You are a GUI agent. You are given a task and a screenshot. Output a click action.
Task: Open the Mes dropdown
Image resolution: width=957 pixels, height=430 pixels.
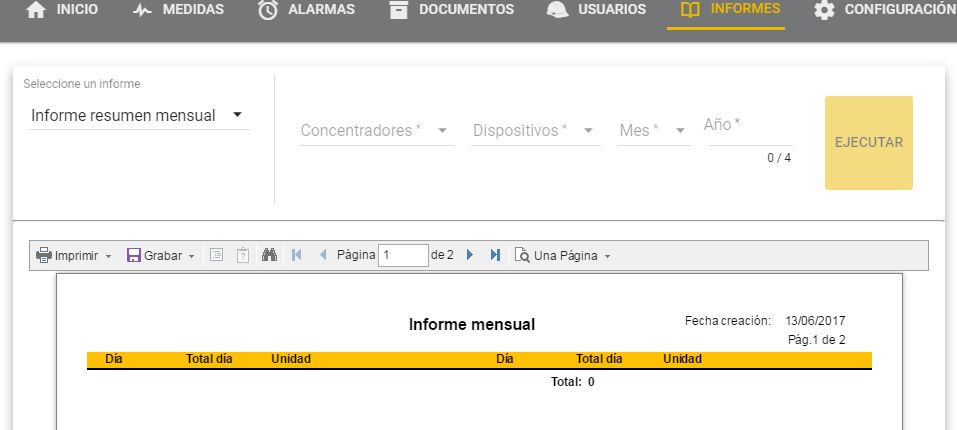[x=654, y=131]
